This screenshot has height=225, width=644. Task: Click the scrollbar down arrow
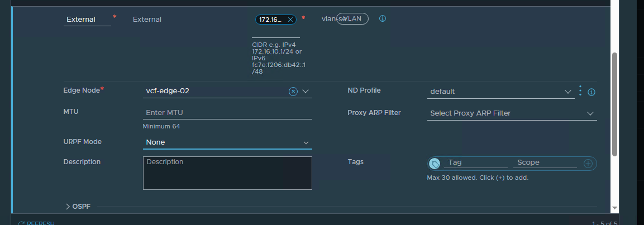(x=615, y=208)
